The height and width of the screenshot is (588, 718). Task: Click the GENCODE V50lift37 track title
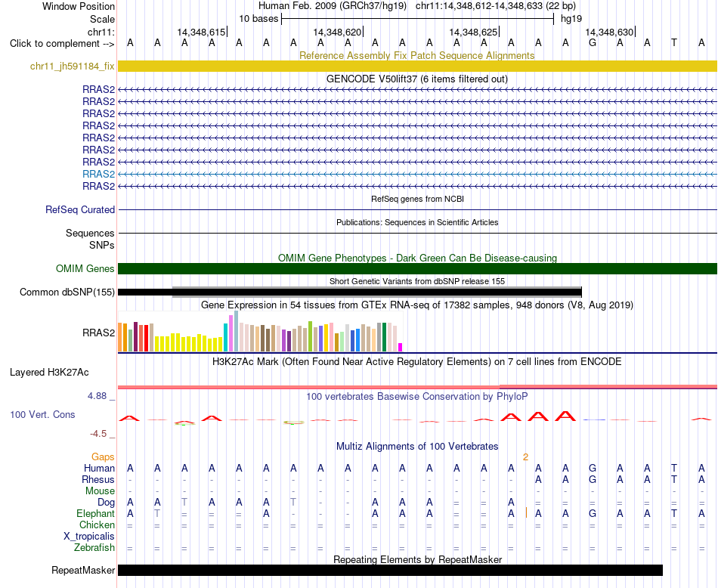point(417,79)
